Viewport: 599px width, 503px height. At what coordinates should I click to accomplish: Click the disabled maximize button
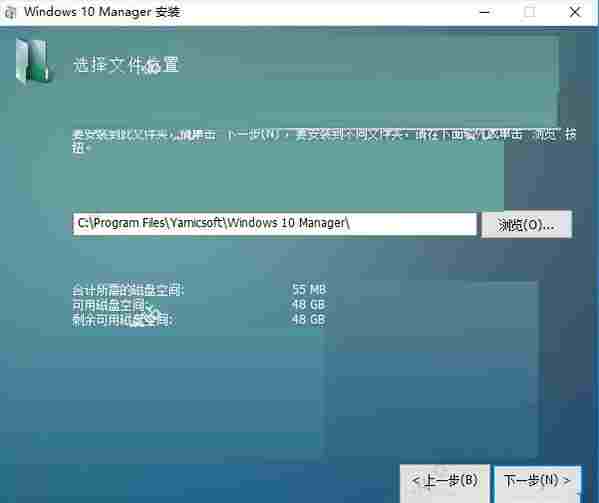pyautogui.click(x=529, y=12)
